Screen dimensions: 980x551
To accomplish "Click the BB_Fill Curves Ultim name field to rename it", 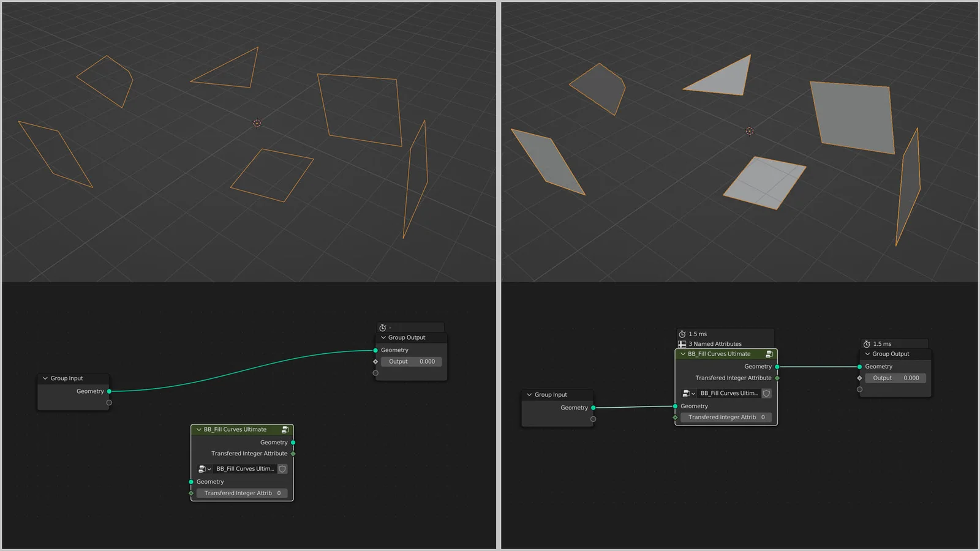I will point(245,468).
